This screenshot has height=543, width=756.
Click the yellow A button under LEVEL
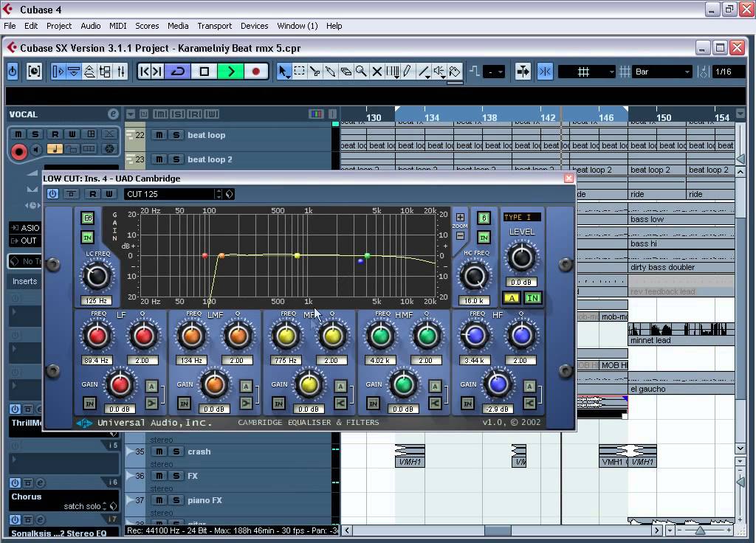[x=512, y=298]
